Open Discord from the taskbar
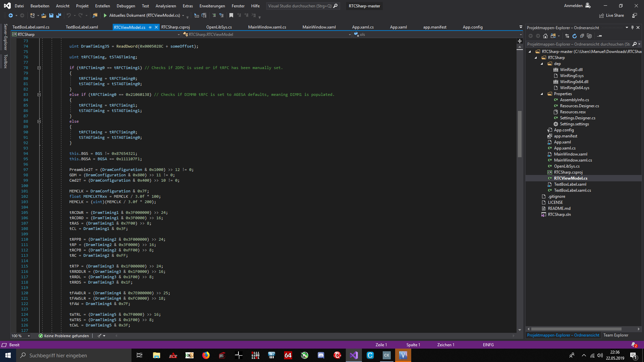 click(321, 355)
